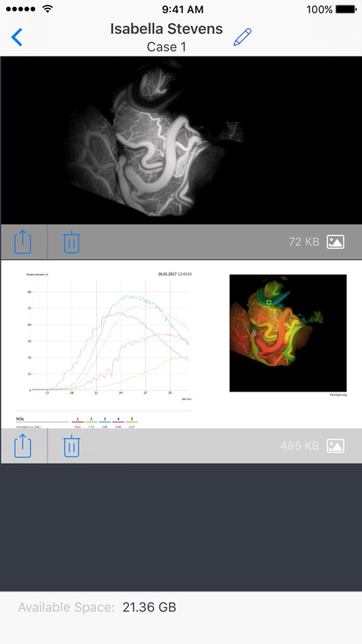Share the 485 KB chart report
This screenshot has width=362, height=644.
(x=23, y=446)
